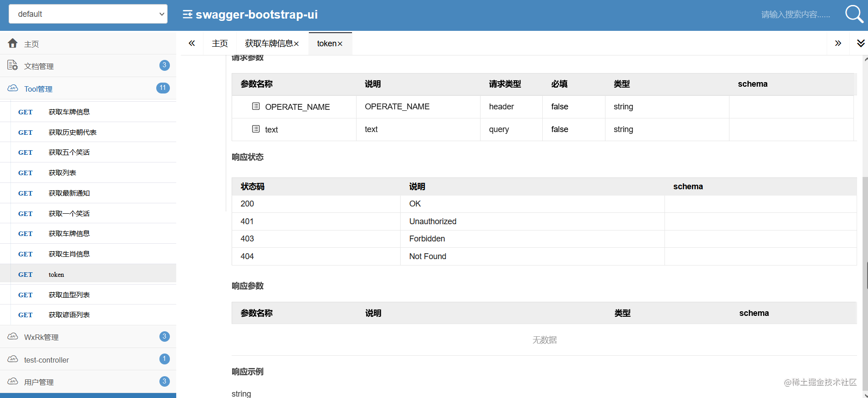Screen dimensions: 868x398
Task: Open 获取一个笑话 API entry
Action: tap(88, 213)
